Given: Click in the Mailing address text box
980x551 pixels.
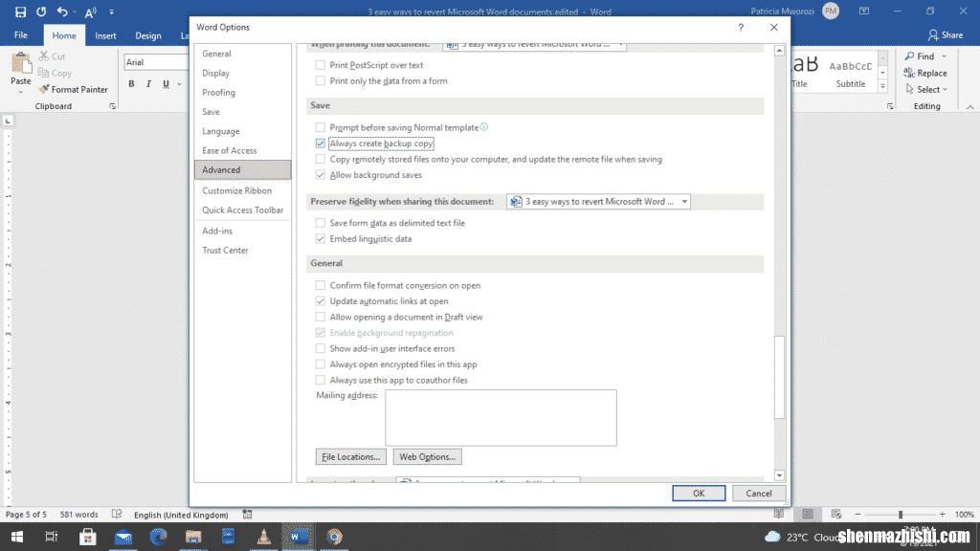Looking at the screenshot, I should (501, 418).
